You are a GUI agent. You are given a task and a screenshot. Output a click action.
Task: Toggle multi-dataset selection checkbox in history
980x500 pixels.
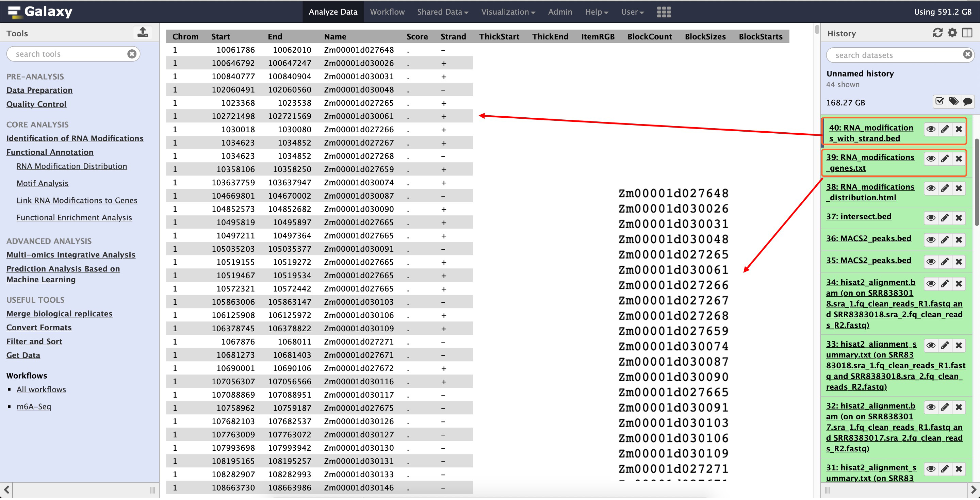(939, 101)
